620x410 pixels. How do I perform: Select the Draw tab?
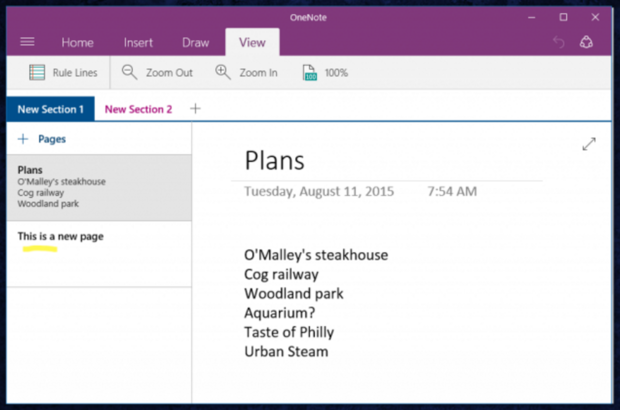[x=195, y=42]
